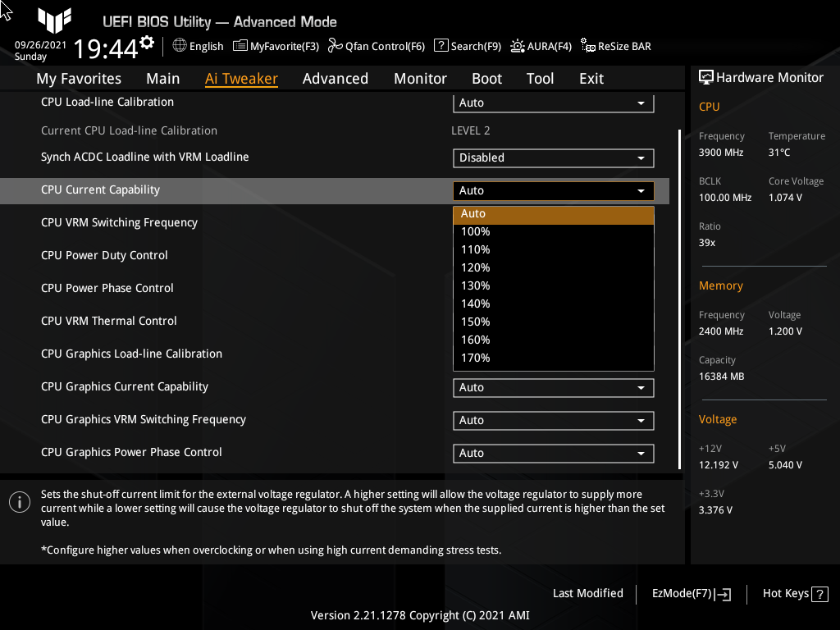Image resolution: width=840 pixels, height=630 pixels.
Task: Open the English language selector
Action: coord(197,46)
